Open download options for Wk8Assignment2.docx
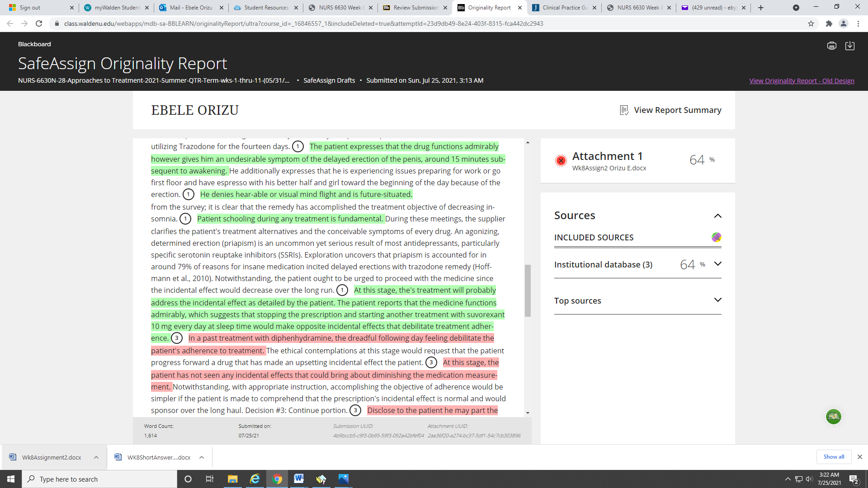This screenshot has height=488, width=868. [x=96, y=457]
